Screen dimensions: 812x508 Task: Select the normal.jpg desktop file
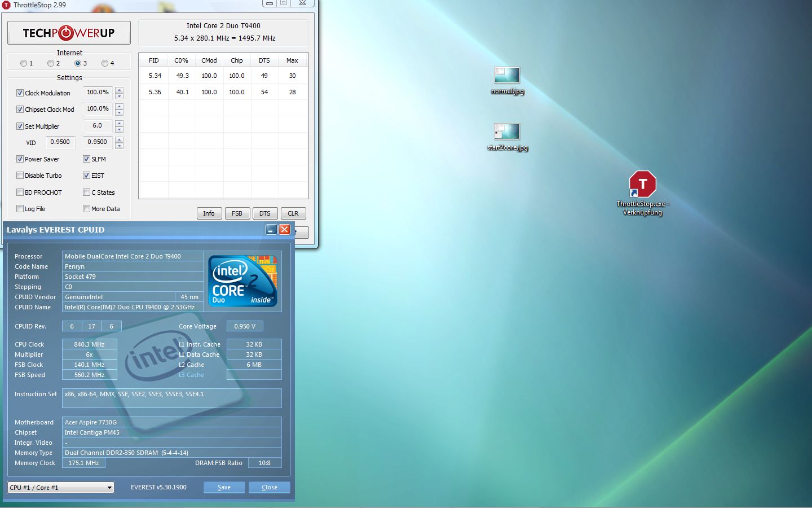pyautogui.click(x=507, y=81)
